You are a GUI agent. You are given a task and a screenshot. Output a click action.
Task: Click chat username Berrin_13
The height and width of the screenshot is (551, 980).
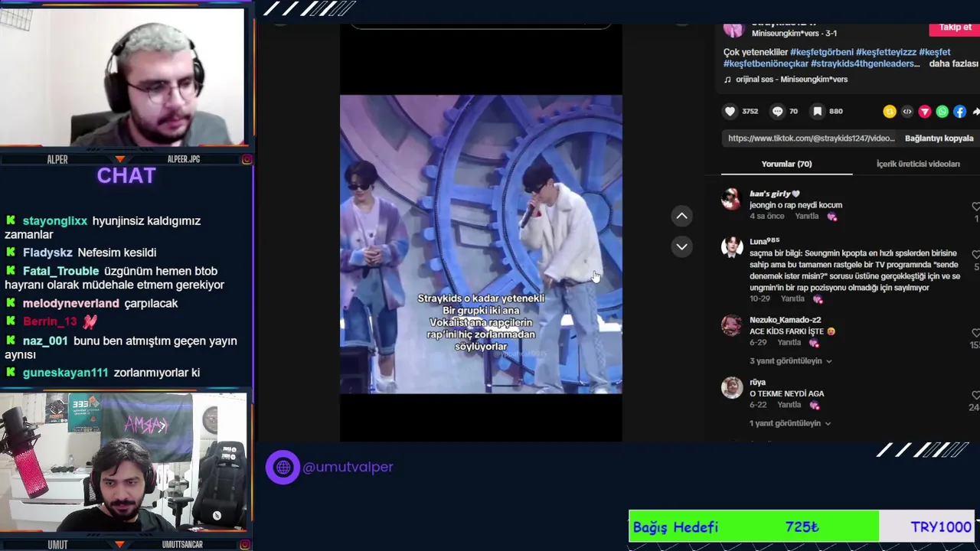(50, 321)
